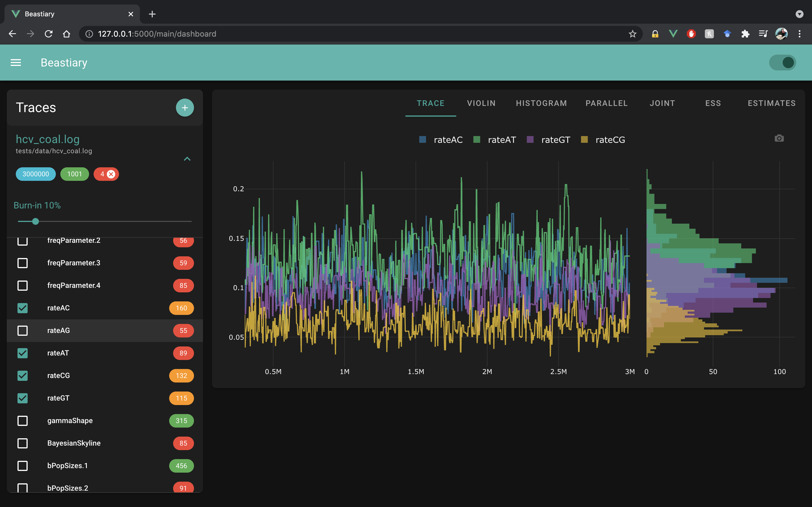Click the Burn-in slider handle
This screenshot has width=812, height=507.
point(36,221)
